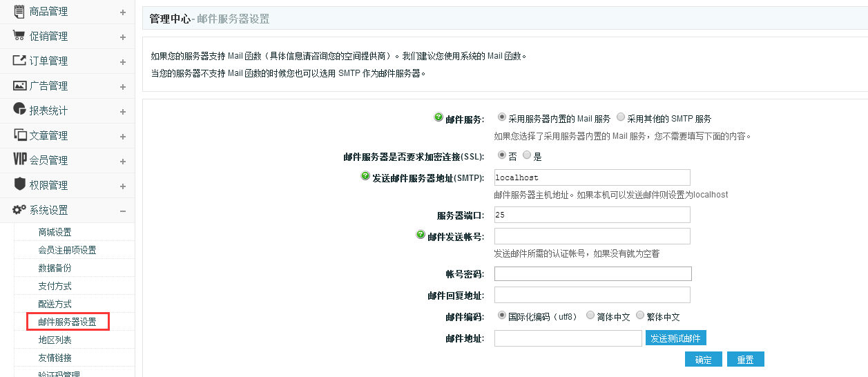Click the 服务器端口 input field
868x377 pixels.
coord(592,215)
